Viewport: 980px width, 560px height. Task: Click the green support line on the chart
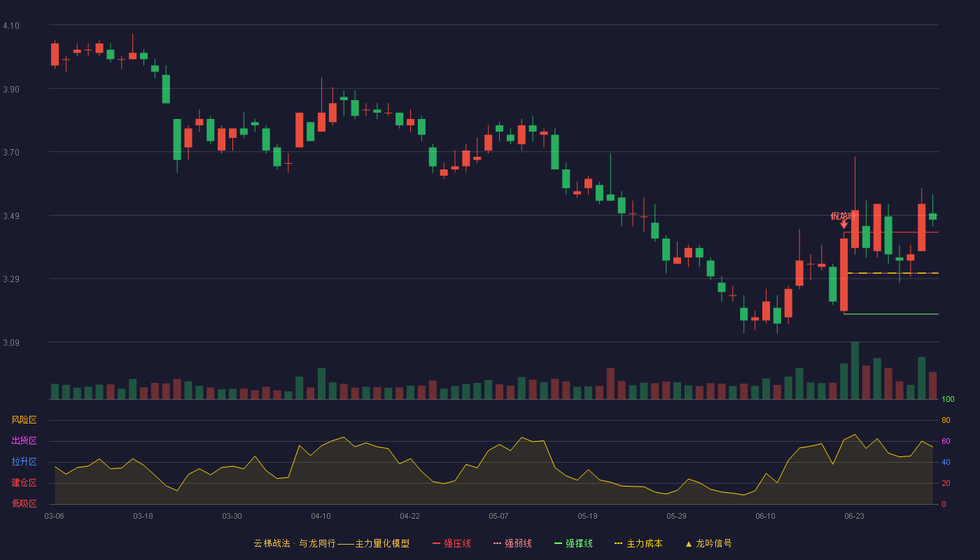[x=891, y=314]
